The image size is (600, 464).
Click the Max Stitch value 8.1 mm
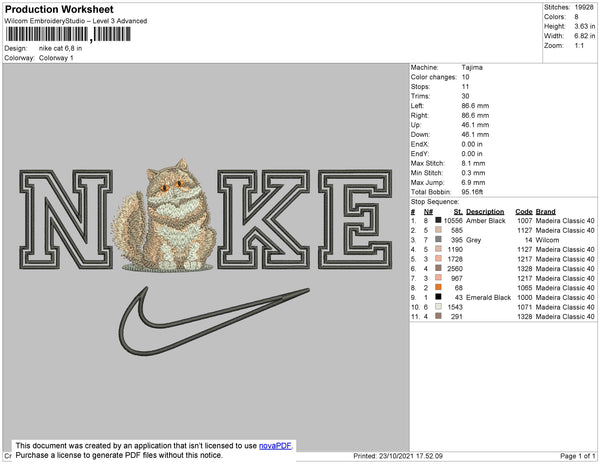473,163
